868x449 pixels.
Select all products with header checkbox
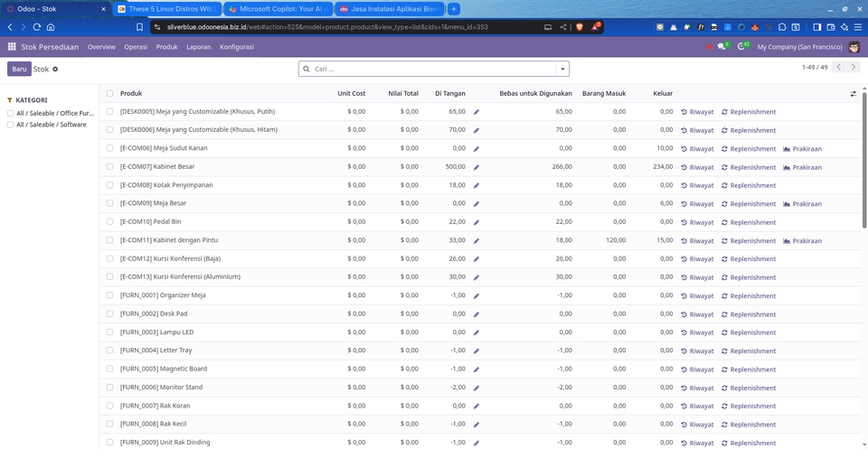point(110,93)
